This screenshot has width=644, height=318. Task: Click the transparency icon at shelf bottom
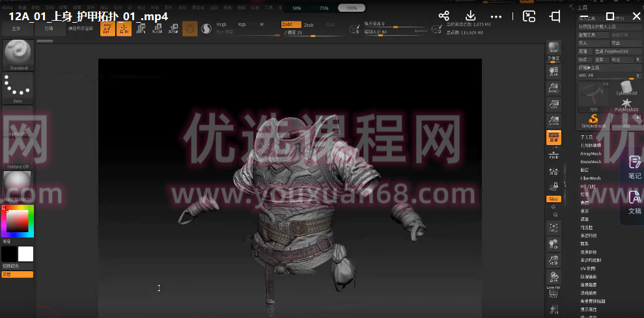coord(553,310)
